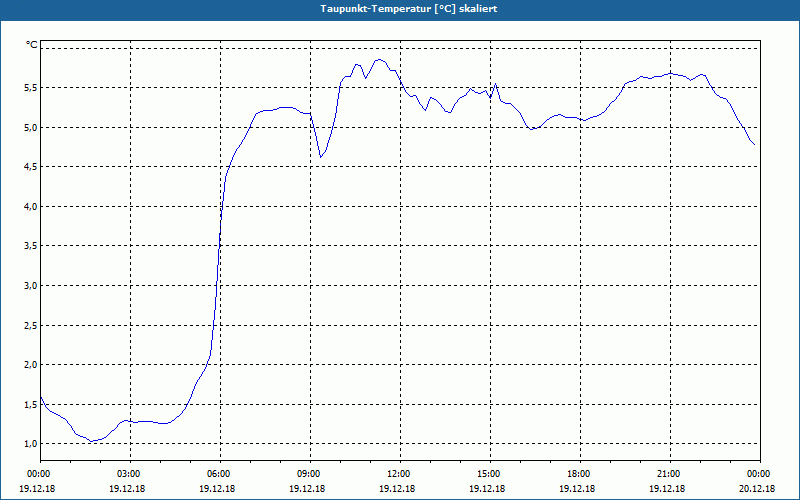The height and width of the screenshot is (500, 800).
Task: Pick the '3,0' y-axis value
Action: coord(31,286)
